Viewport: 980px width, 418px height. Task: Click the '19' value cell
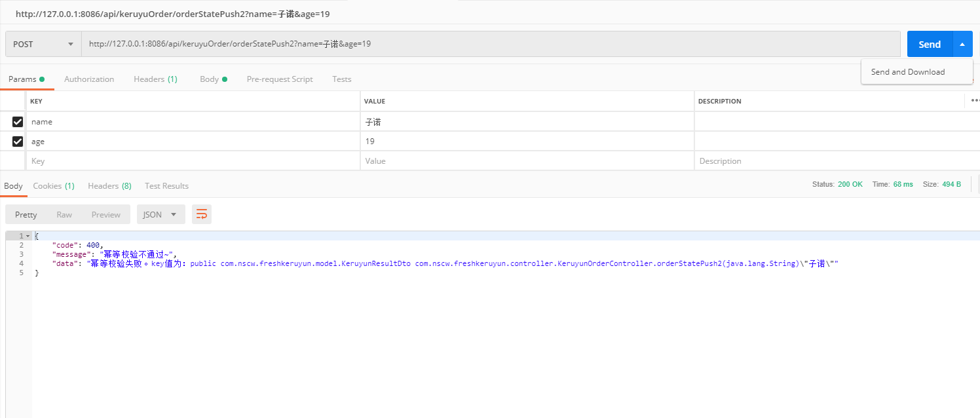[527, 142]
